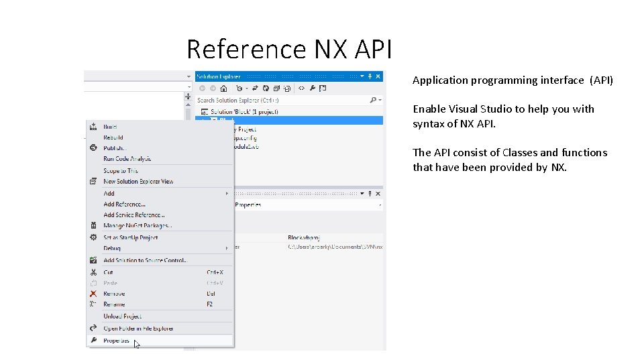
Task: Pin the Solution Explorer panel
Action: tap(370, 76)
